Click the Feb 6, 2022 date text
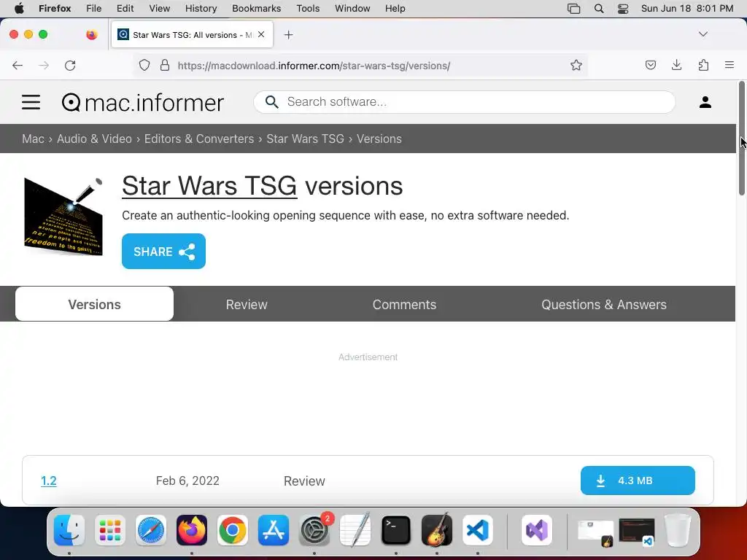Screen dimensions: 747x560 [x=187, y=481]
